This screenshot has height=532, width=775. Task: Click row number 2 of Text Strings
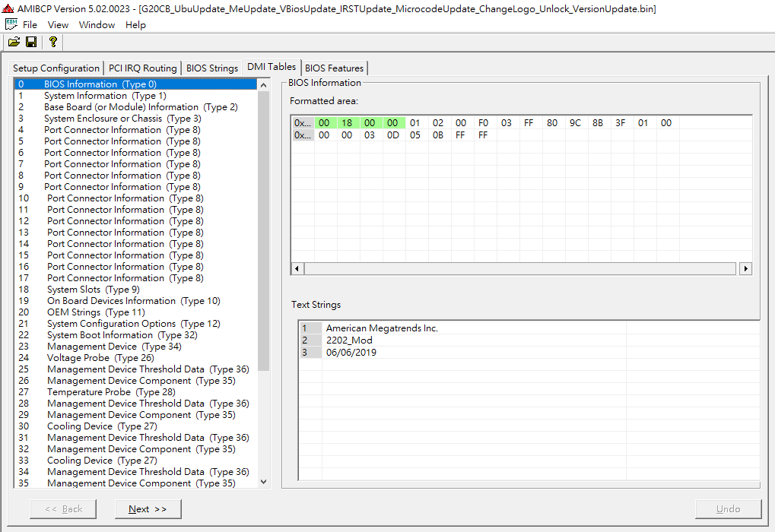[310, 340]
